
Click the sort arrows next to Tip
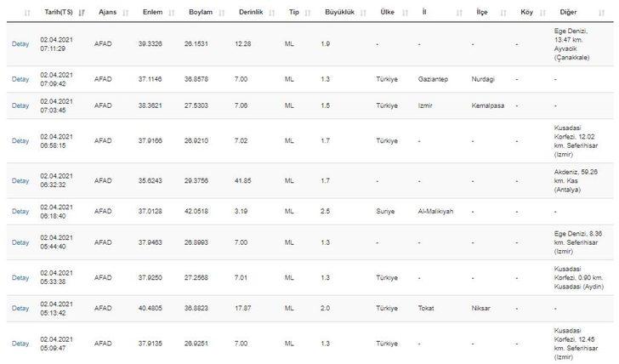tap(306, 14)
